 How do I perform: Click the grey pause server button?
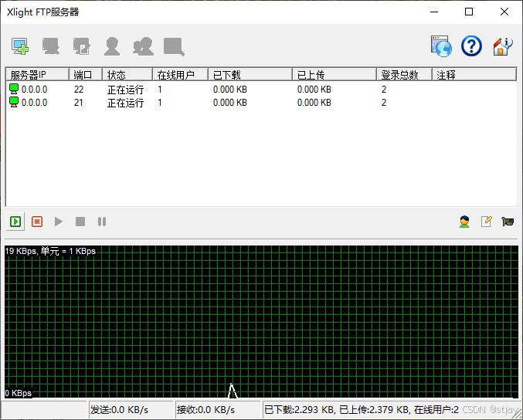click(x=102, y=222)
